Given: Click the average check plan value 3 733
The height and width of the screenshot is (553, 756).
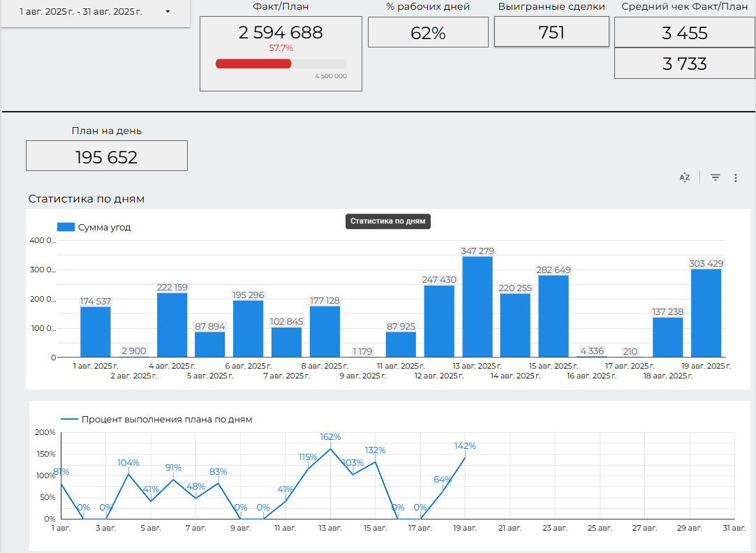Looking at the screenshot, I should 685,64.
